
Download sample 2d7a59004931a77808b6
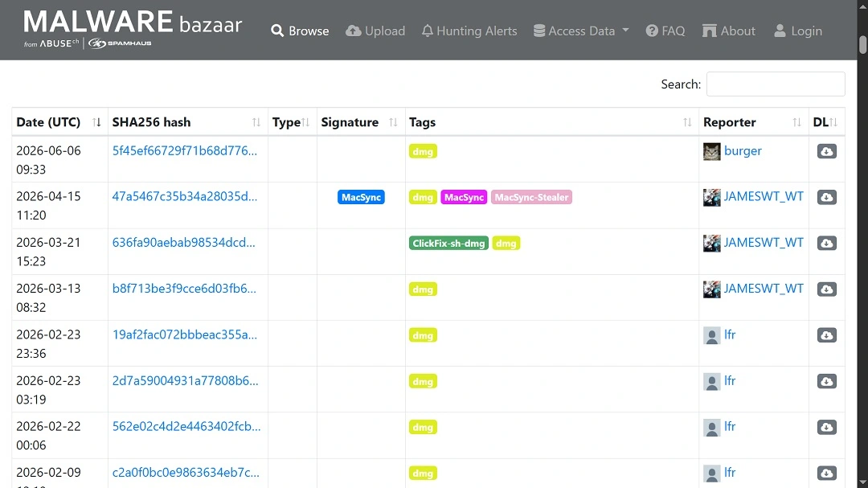[826, 381]
